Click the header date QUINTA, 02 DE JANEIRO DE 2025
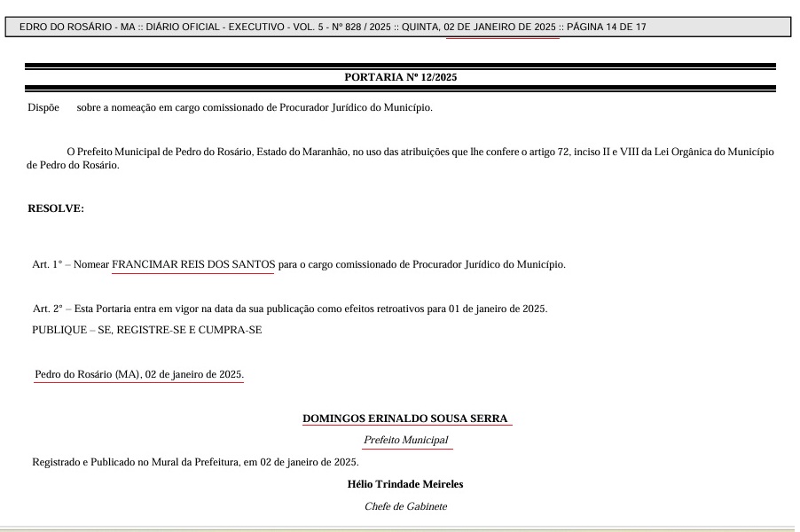 [x=478, y=27]
